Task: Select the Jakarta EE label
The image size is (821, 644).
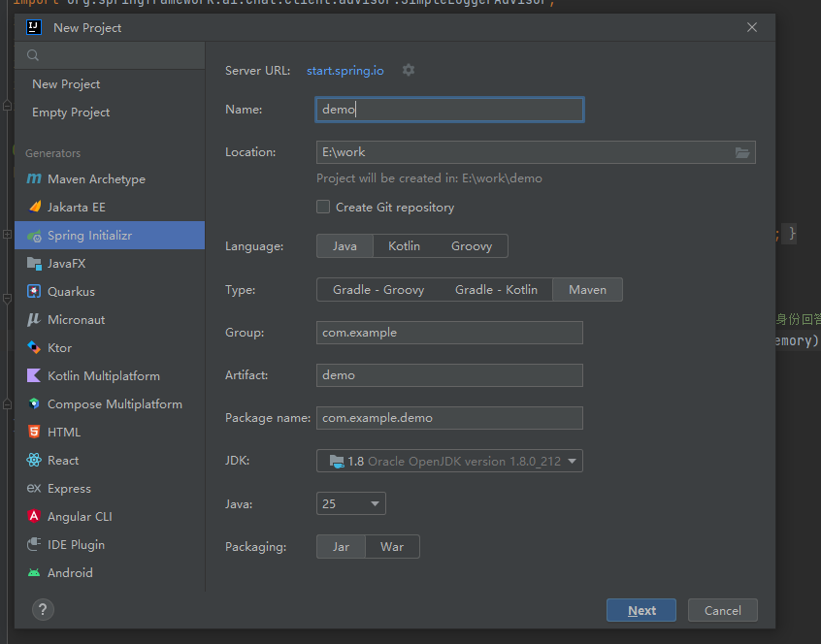Action: tap(77, 208)
